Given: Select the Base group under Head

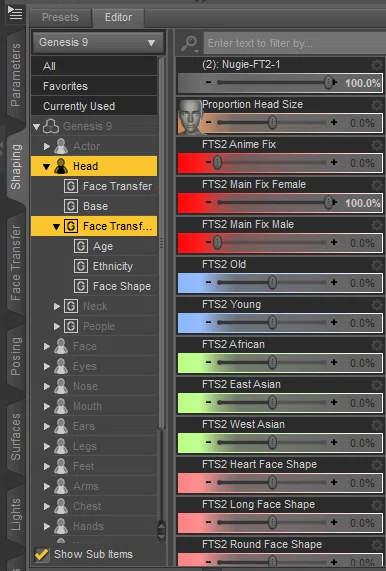Looking at the screenshot, I should 94,206.
